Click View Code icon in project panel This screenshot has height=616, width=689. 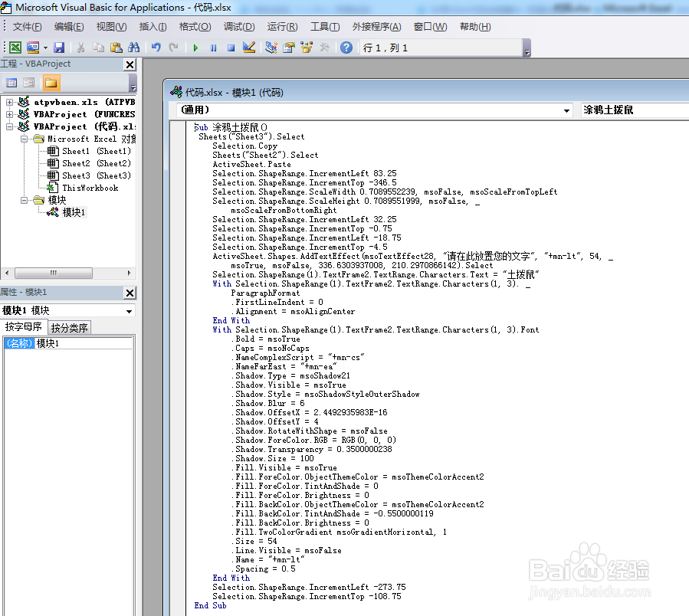click(11, 83)
